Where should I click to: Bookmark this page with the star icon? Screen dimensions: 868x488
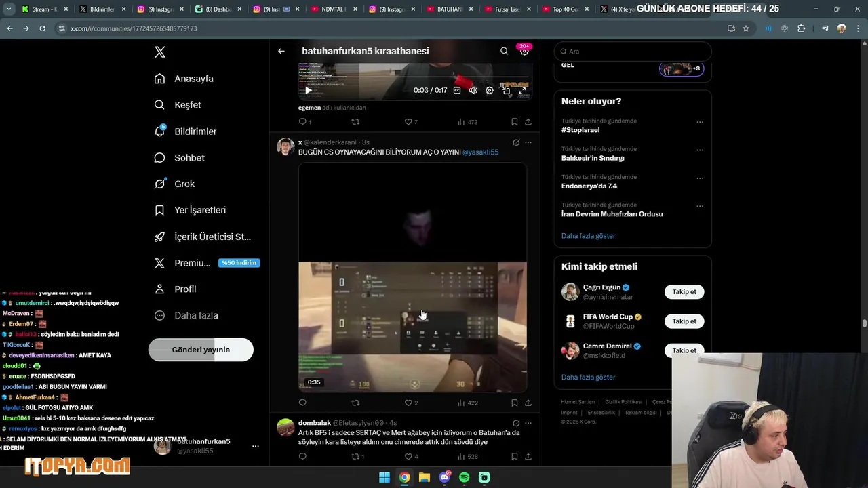746,28
